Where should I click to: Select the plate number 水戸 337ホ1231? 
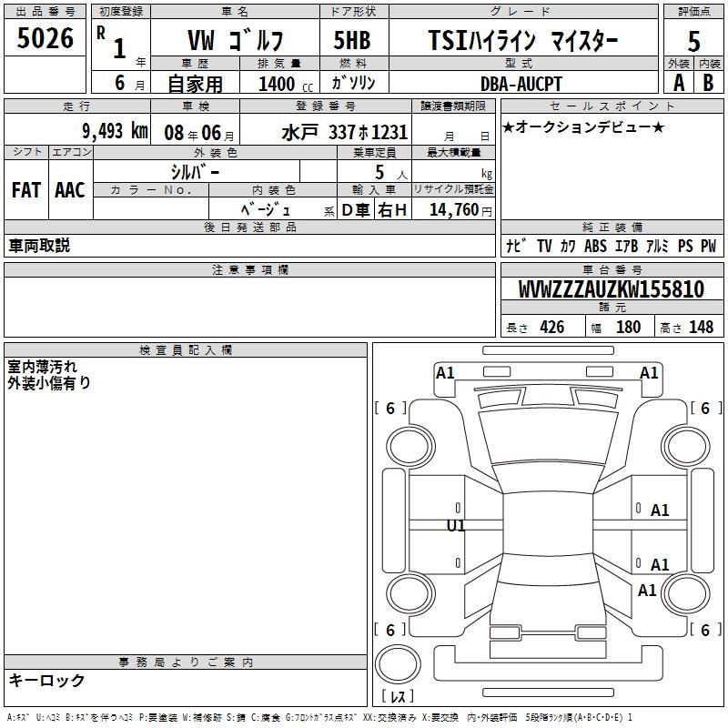[345, 132]
